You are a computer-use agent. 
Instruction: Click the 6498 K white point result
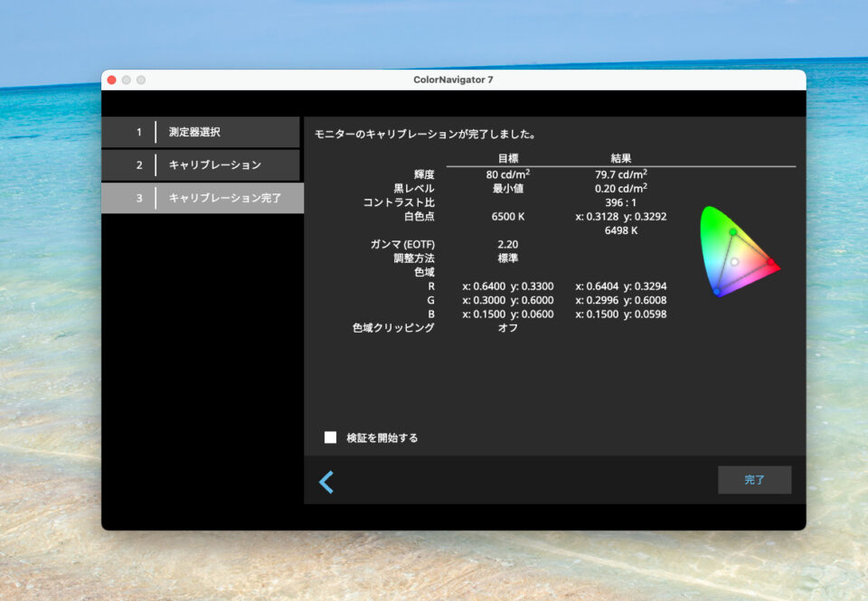[x=620, y=230]
